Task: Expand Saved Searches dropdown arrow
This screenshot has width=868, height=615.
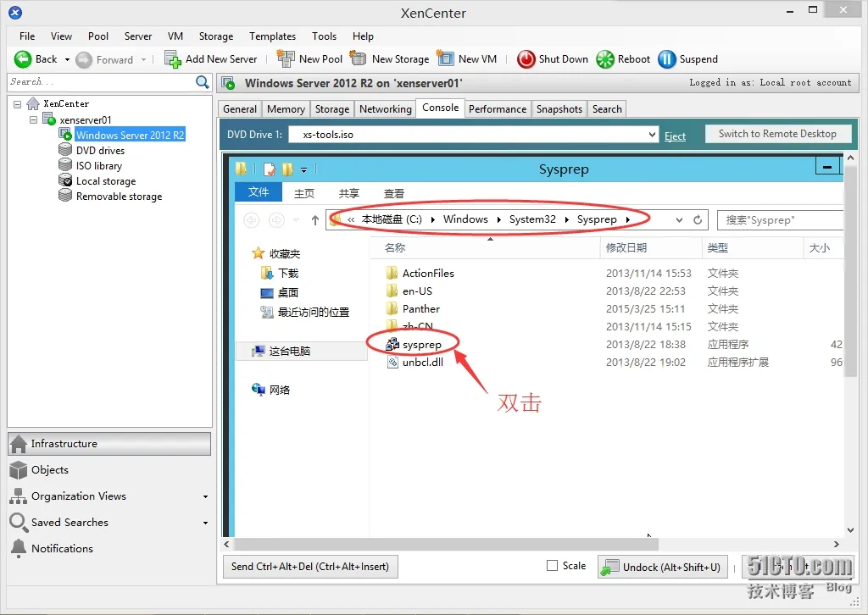Action: point(205,523)
